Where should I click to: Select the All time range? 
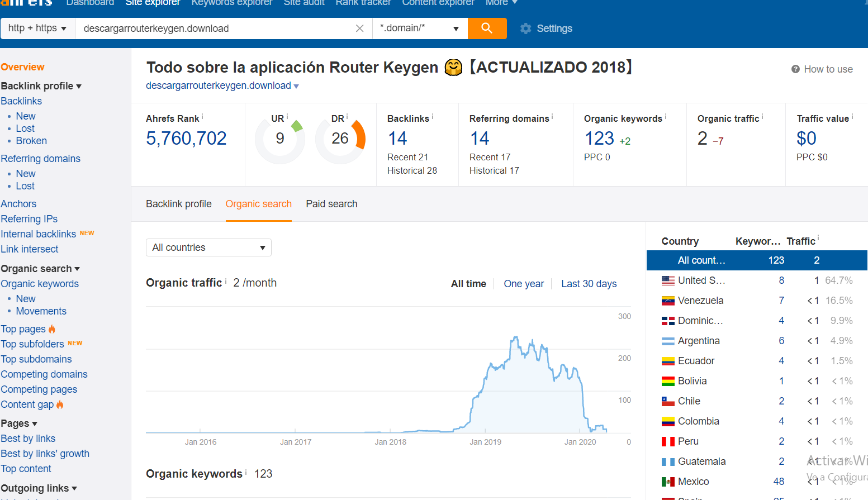point(468,284)
